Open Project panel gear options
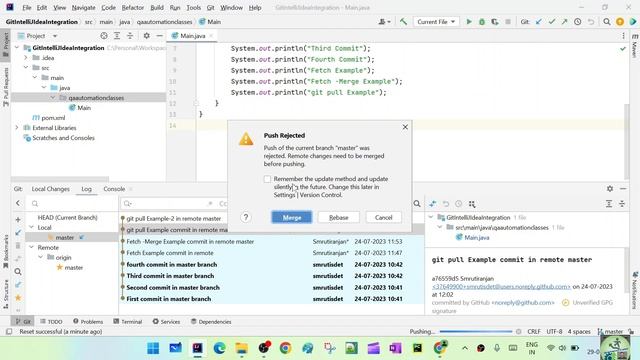 point(147,36)
